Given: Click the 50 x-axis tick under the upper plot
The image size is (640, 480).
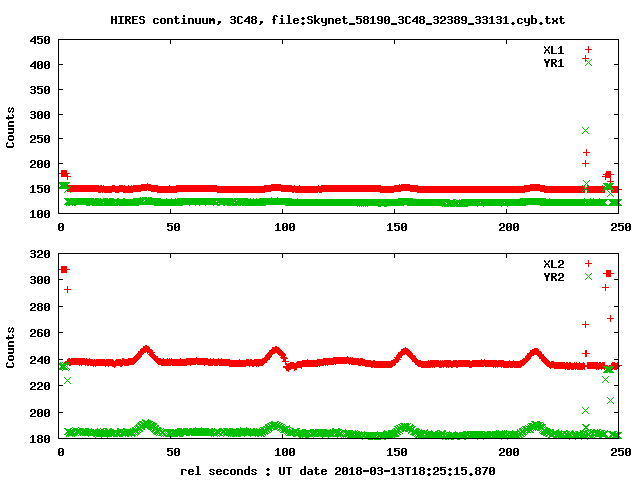Looking at the screenshot, I should (173, 227).
